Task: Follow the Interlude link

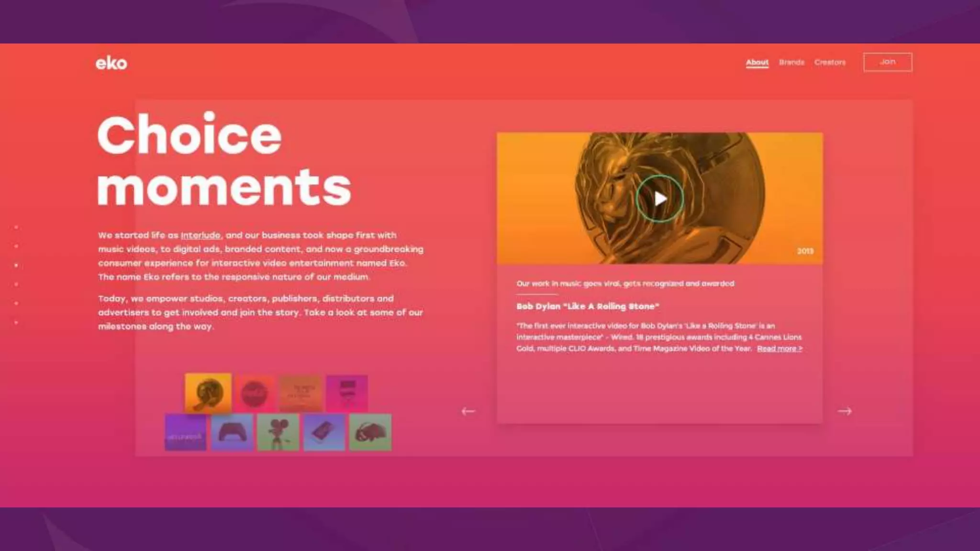Action: [x=200, y=235]
